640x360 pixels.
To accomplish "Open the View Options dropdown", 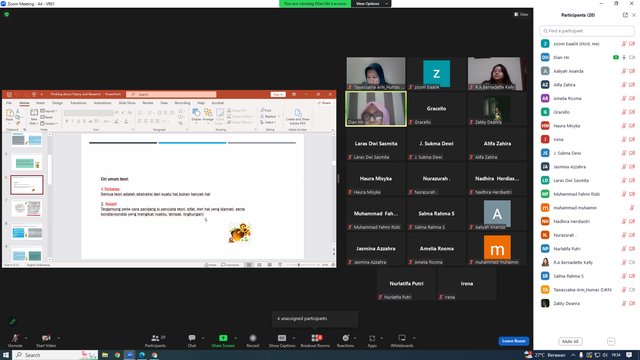I will coord(371,4).
